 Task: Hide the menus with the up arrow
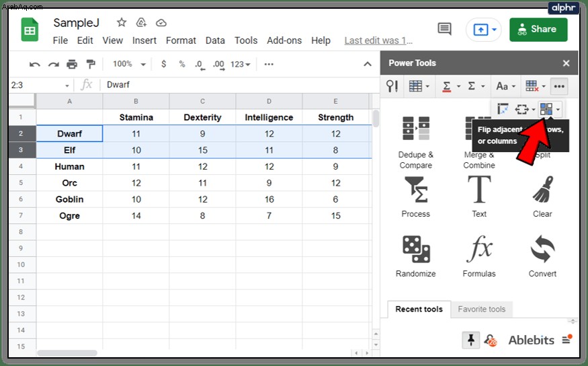[x=368, y=64]
